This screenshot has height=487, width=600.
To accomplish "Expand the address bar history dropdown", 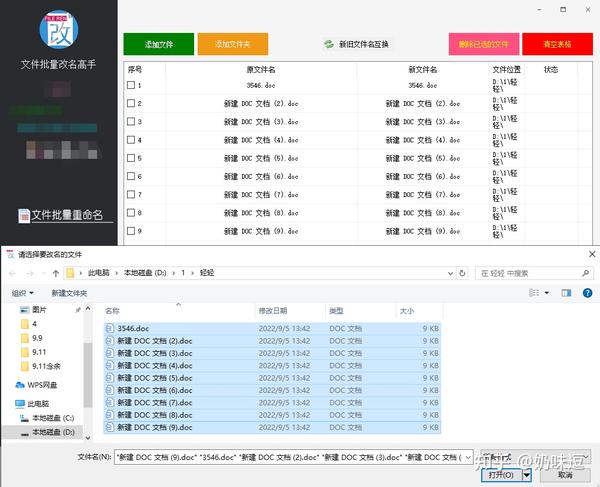I will click(450, 273).
